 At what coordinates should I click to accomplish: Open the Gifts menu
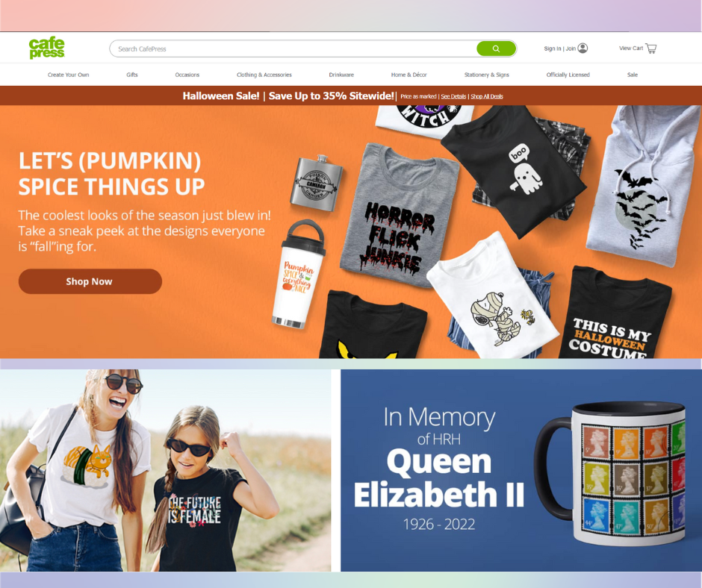[132, 75]
